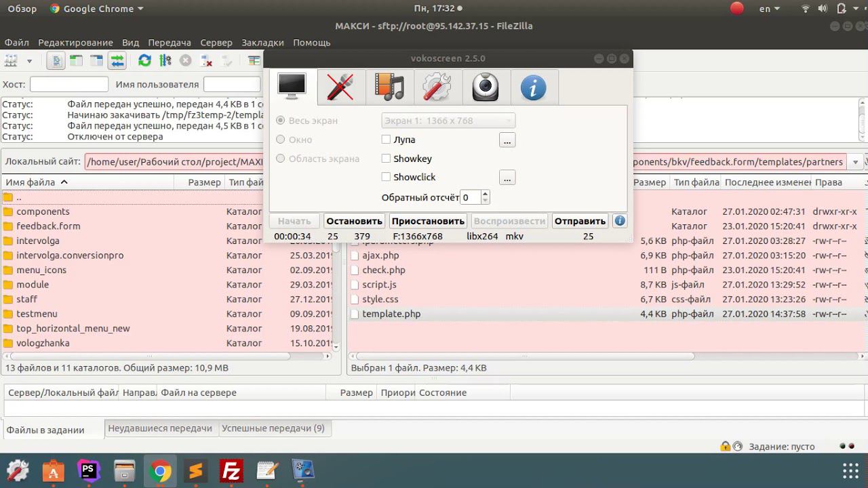Switch to FileZilla in the dock
The image size is (868, 488).
point(231,470)
